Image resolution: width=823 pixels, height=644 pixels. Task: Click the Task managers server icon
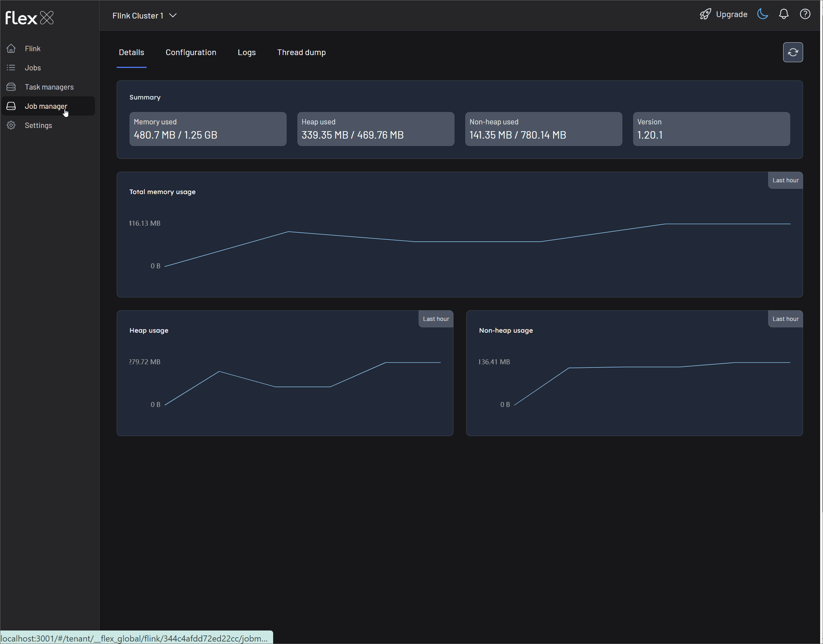click(11, 87)
